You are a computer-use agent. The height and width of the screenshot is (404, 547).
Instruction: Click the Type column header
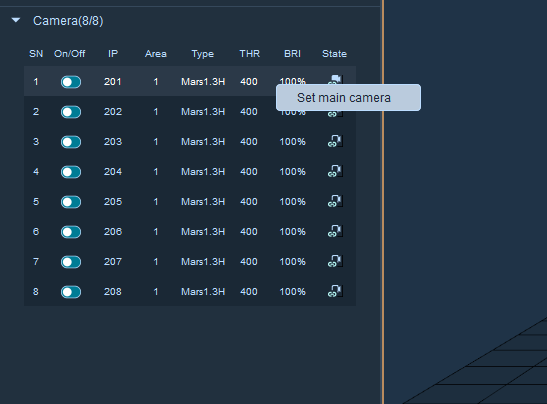point(203,54)
